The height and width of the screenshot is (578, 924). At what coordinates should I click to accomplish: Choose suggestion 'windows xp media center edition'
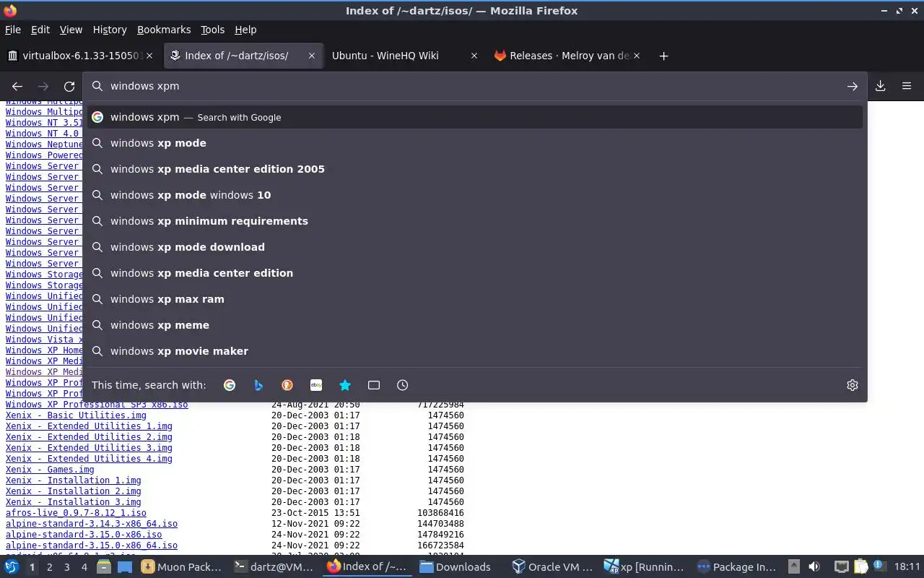[x=475, y=273]
